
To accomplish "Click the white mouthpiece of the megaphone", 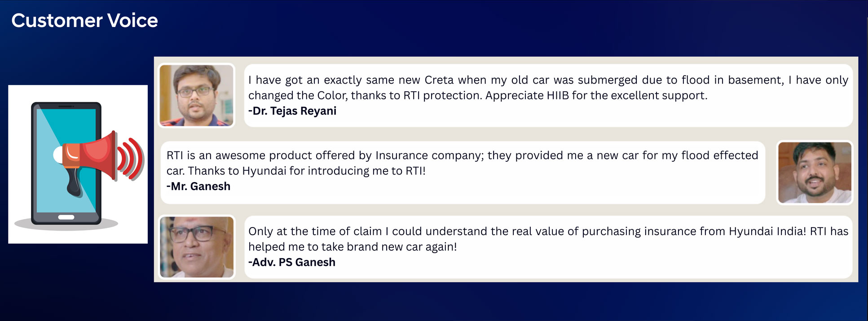I will click(58, 156).
